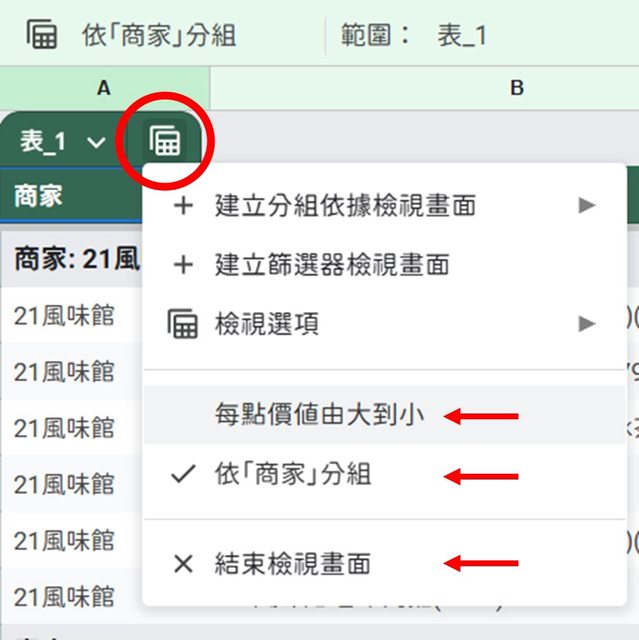
Task: Expand the 檢視選項 submenu arrow
Action: (x=586, y=323)
